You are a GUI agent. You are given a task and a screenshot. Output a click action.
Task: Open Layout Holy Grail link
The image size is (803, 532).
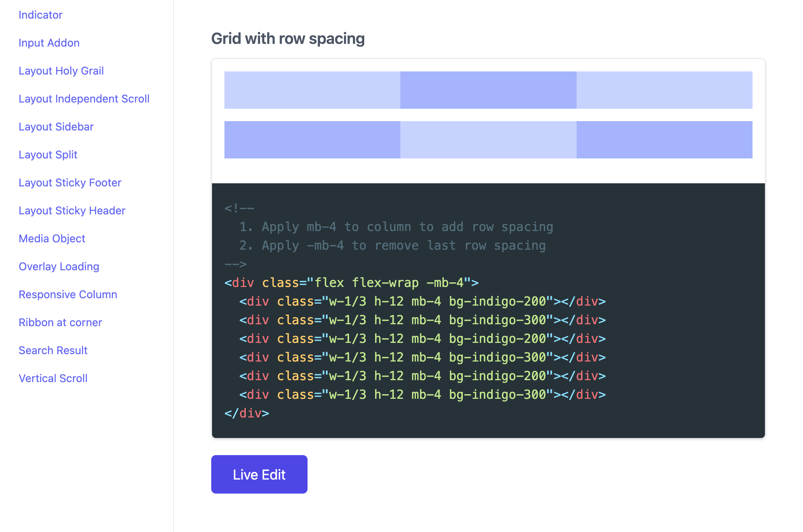[61, 71]
